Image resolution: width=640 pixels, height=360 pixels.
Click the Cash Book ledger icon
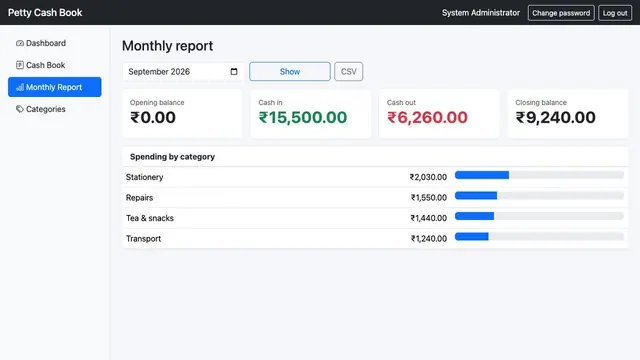pos(20,65)
